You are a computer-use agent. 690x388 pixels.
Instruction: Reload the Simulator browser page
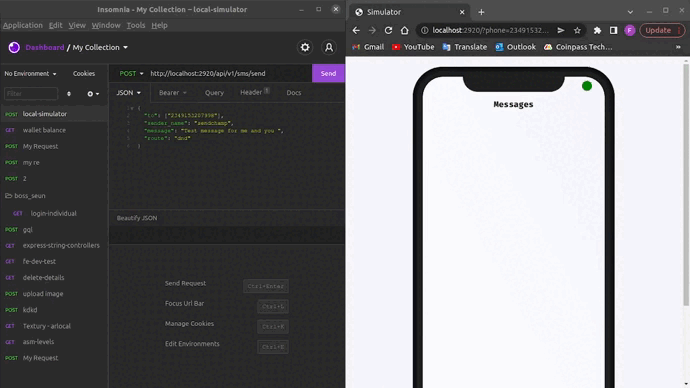(388, 30)
